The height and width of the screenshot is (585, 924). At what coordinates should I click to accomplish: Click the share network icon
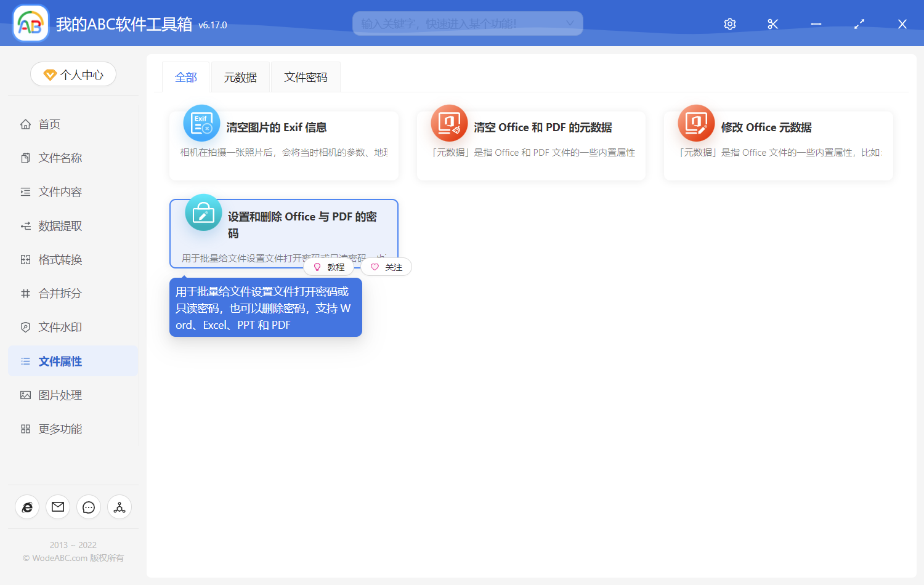[x=120, y=507]
